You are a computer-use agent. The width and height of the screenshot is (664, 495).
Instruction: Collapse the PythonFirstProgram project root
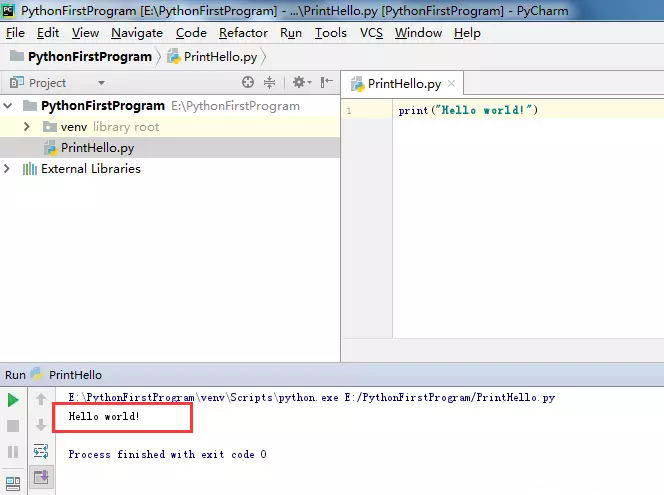pyautogui.click(x=8, y=105)
